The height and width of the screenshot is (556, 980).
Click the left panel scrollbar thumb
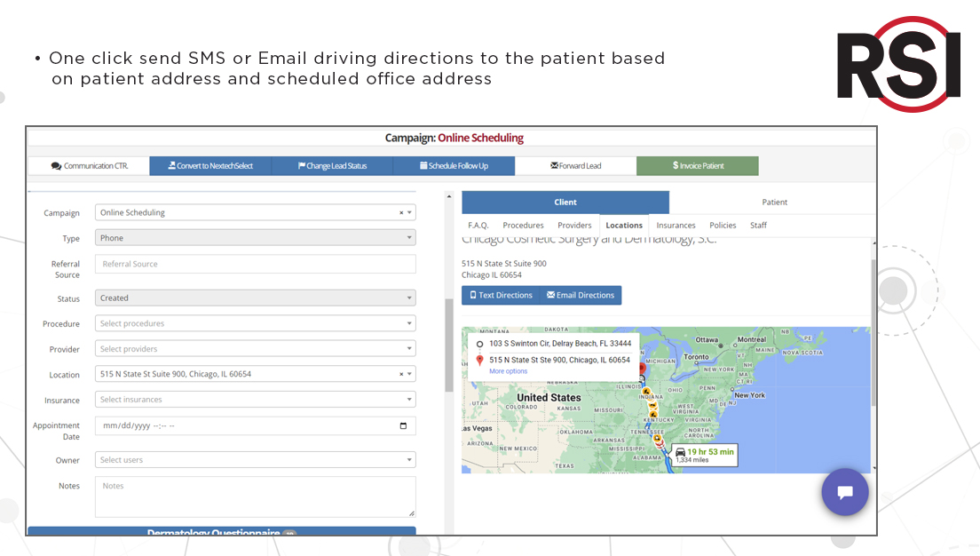pos(449,346)
